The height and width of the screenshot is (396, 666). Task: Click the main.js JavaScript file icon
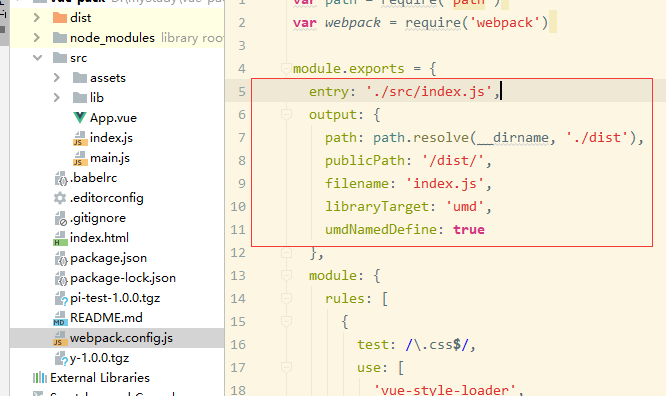[x=79, y=158]
